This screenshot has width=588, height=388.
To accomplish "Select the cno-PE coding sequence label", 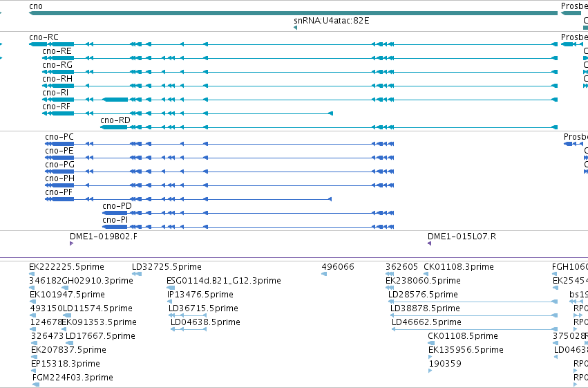I will (x=59, y=151).
